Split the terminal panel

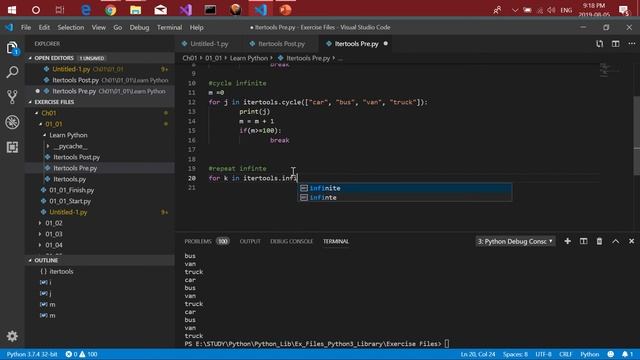583,241
